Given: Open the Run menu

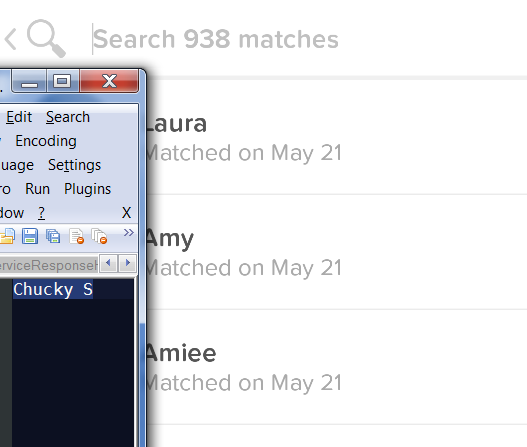Looking at the screenshot, I should pyautogui.click(x=37, y=189).
